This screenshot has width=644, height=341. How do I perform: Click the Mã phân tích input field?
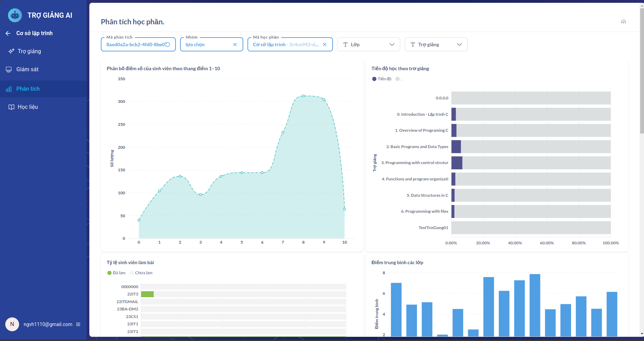pos(135,44)
